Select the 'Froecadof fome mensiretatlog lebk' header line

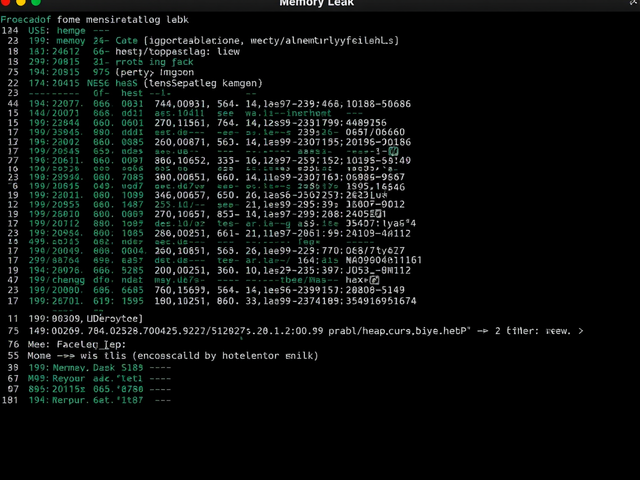pos(95,20)
